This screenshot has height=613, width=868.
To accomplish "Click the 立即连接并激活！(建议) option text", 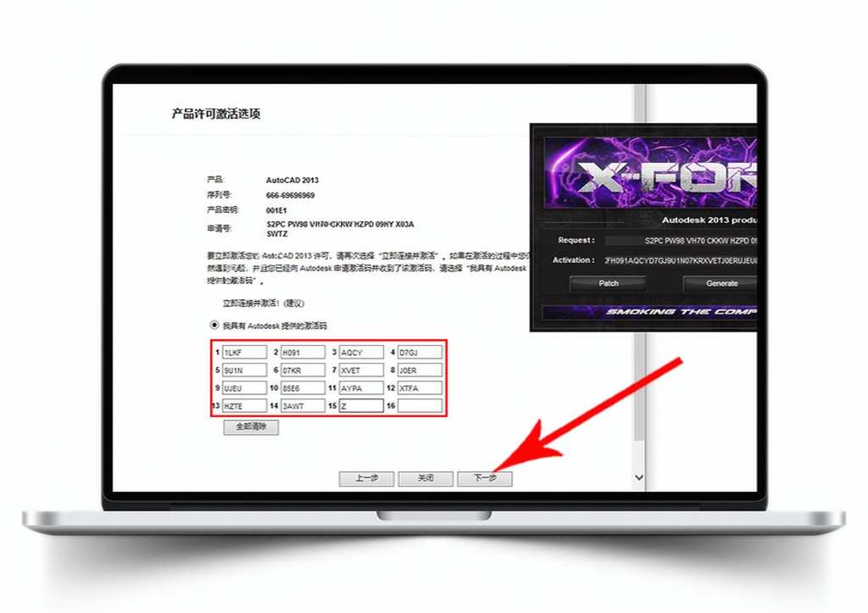I will [x=264, y=304].
